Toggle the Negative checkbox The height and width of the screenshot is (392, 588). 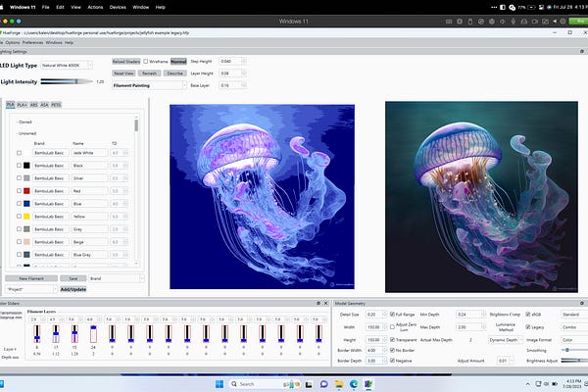point(394,361)
